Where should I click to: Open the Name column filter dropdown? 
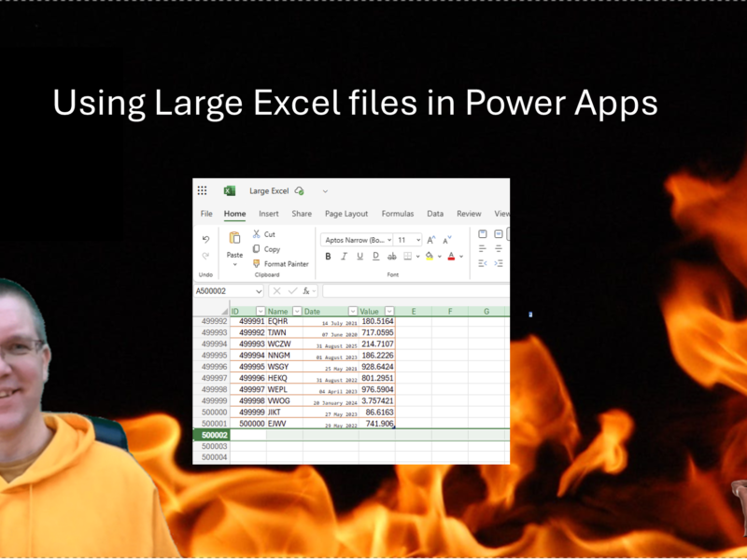pyautogui.click(x=297, y=312)
